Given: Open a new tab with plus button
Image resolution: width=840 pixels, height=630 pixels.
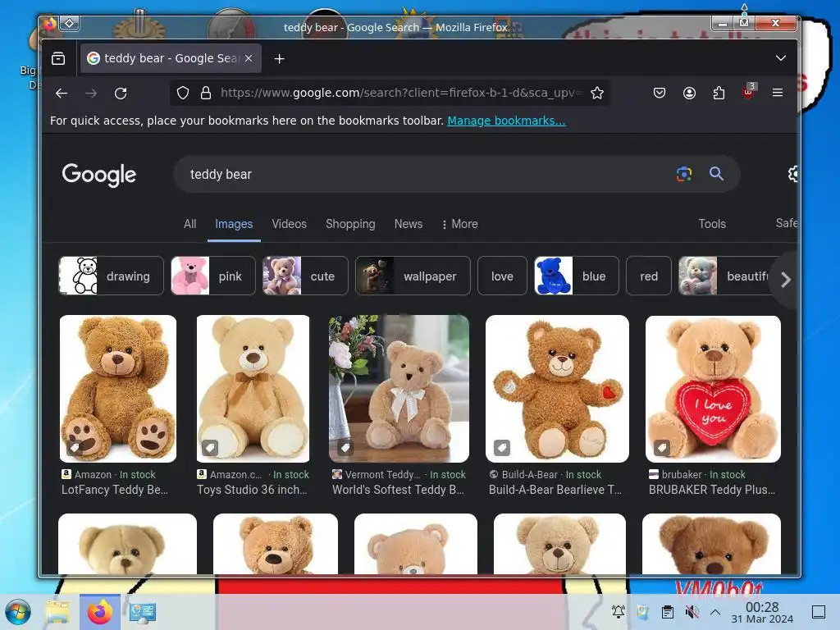Looking at the screenshot, I should [x=279, y=59].
